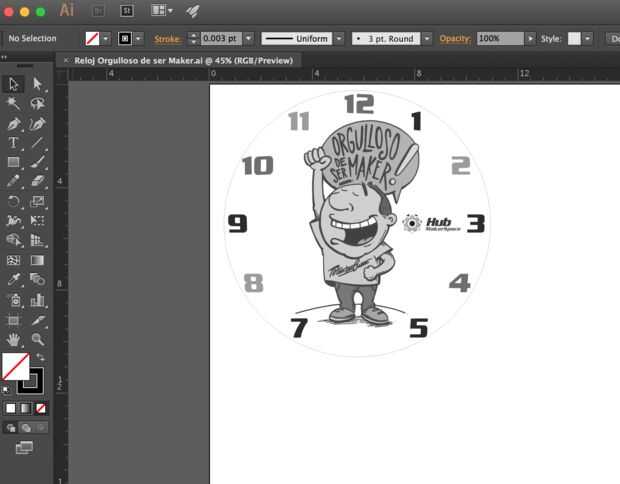Screen dimensions: 620x484
Task: Click the GPU Performance rocket icon
Action: coord(193,11)
